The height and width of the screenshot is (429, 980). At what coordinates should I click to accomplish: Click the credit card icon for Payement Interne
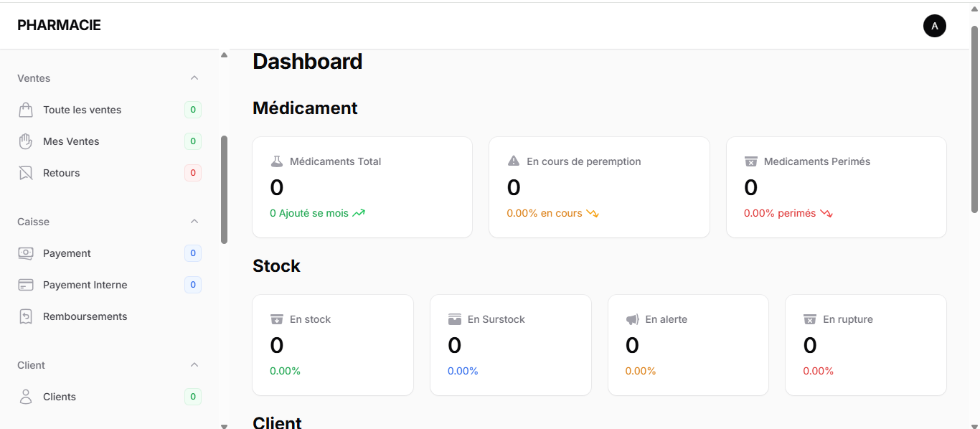pos(26,285)
